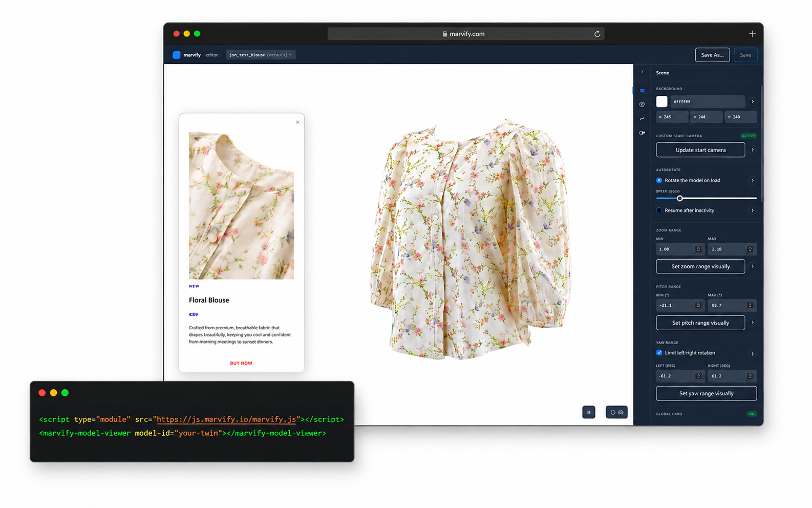812x508 pixels.
Task: Edit the zoom range MIN field
Action: (679, 249)
